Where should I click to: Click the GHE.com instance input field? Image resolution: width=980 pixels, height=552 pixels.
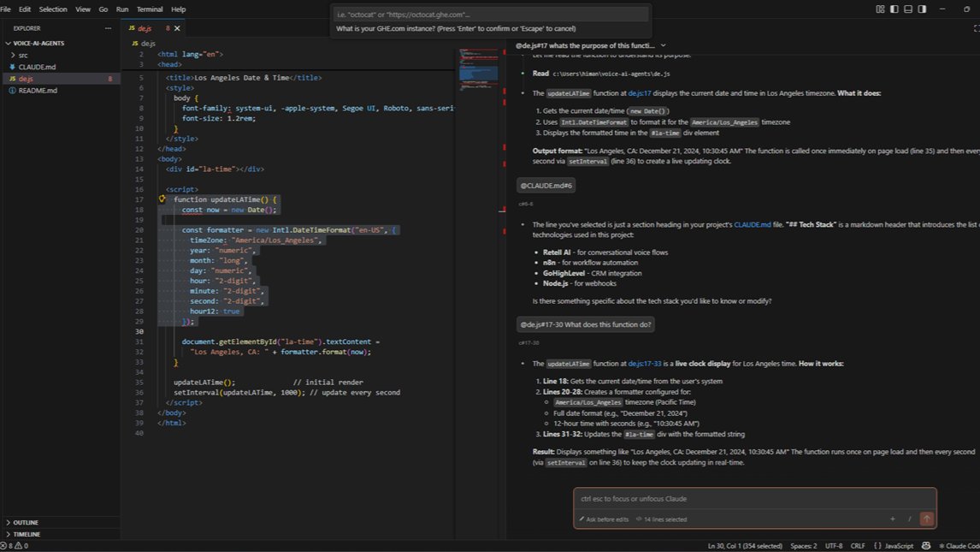pos(489,15)
